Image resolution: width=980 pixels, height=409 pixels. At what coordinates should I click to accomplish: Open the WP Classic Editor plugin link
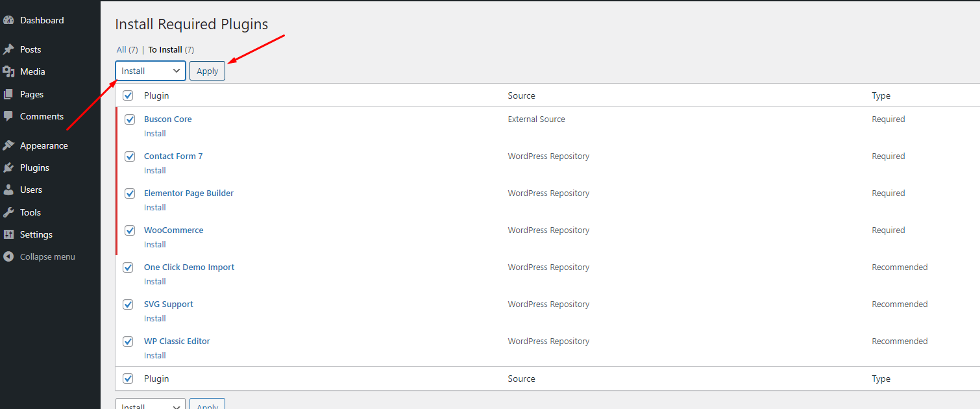coord(177,341)
